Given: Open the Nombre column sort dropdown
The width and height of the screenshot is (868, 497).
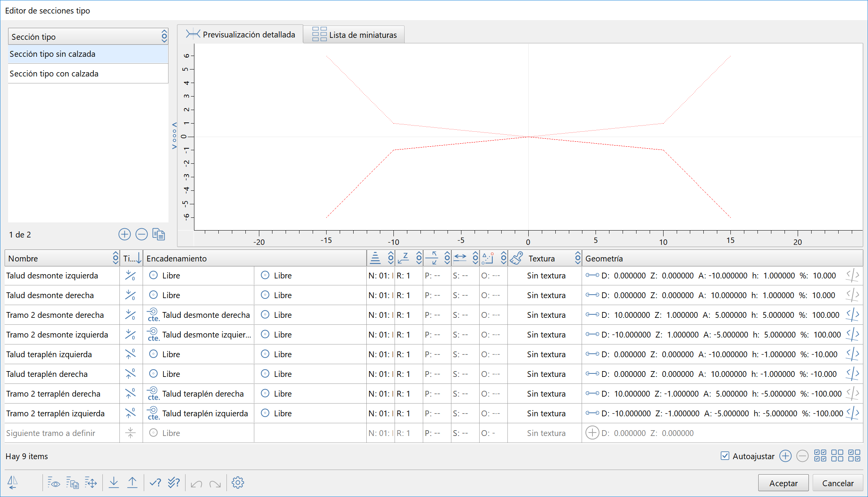Looking at the screenshot, I should (x=115, y=258).
